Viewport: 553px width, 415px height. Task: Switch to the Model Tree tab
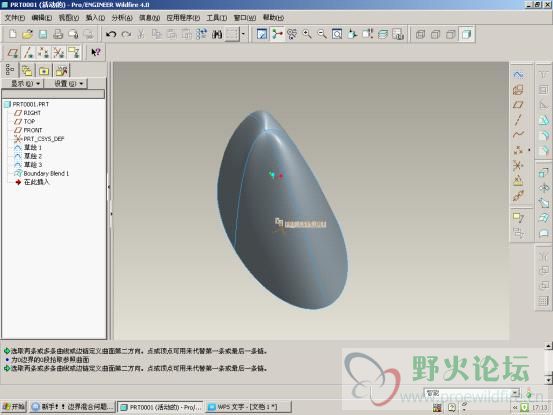coord(10,70)
